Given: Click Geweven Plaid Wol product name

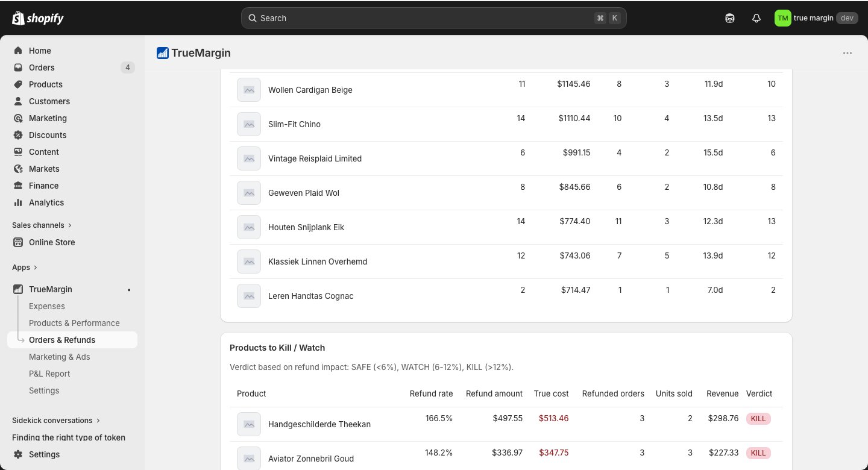Looking at the screenshot, I should coord(304,193).
